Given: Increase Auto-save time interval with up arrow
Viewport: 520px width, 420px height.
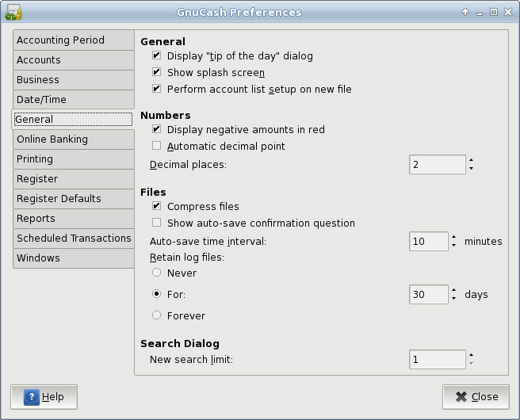Looking at the screenshot, I should click(x=453, y=237).
